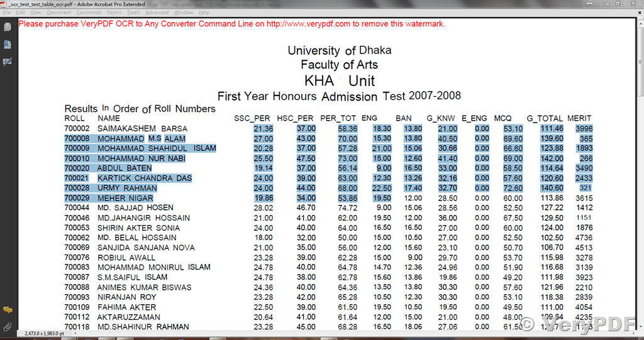Open the Edit menu
The image size is (644, 340).
[21, 13]
